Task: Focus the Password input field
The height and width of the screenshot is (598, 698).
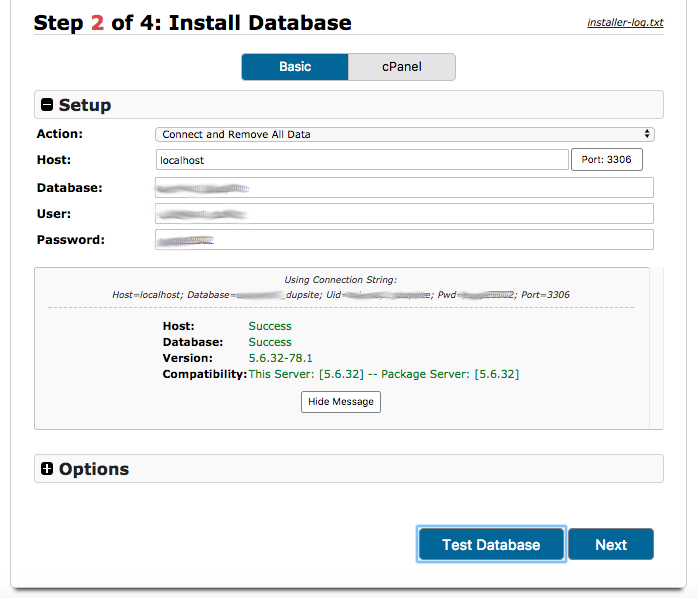Action: coord(404,240)
